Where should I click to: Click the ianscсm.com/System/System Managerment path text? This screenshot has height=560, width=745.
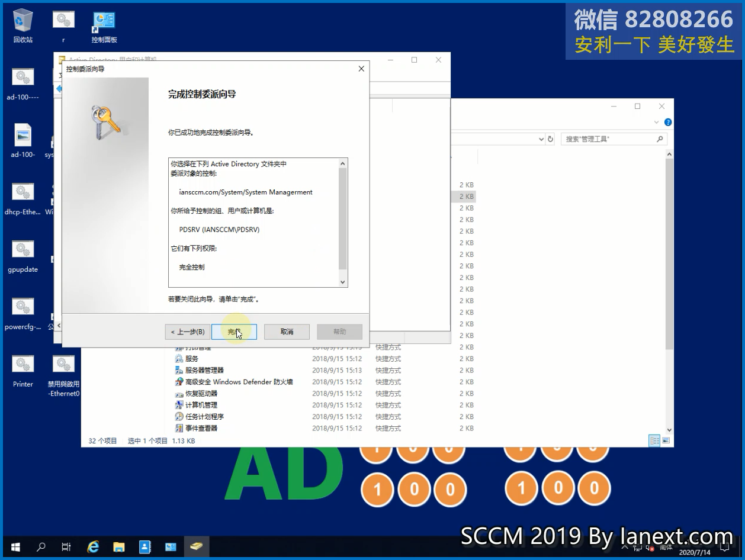pos(246,192)
